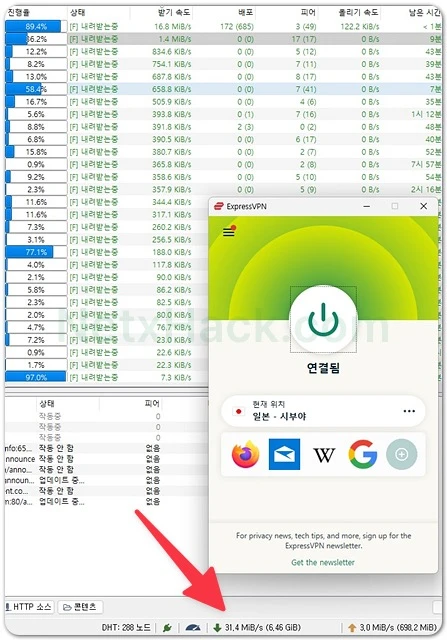Switch to the 콘텐츠 tab

click(x=80, y=607)
